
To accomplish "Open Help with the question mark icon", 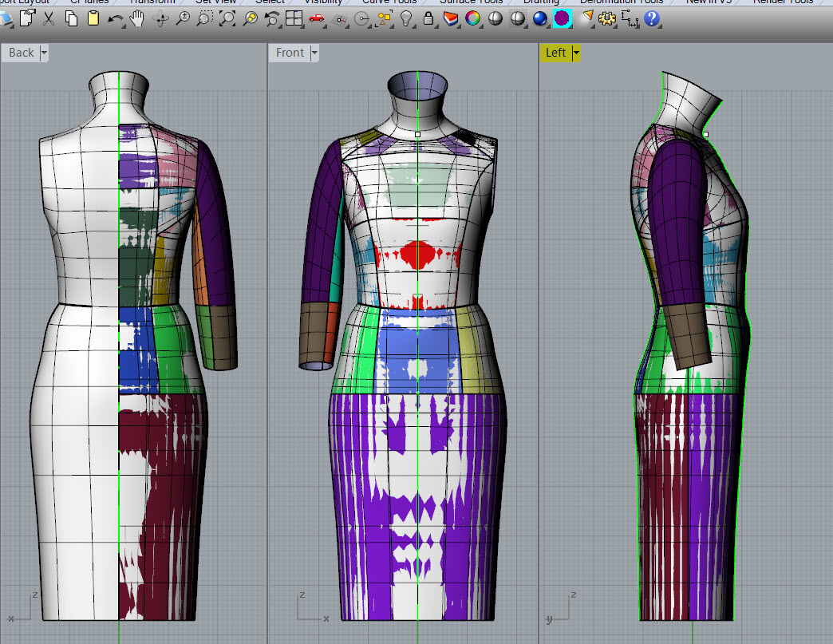I will pyautogui.click(x=652, y=18).
